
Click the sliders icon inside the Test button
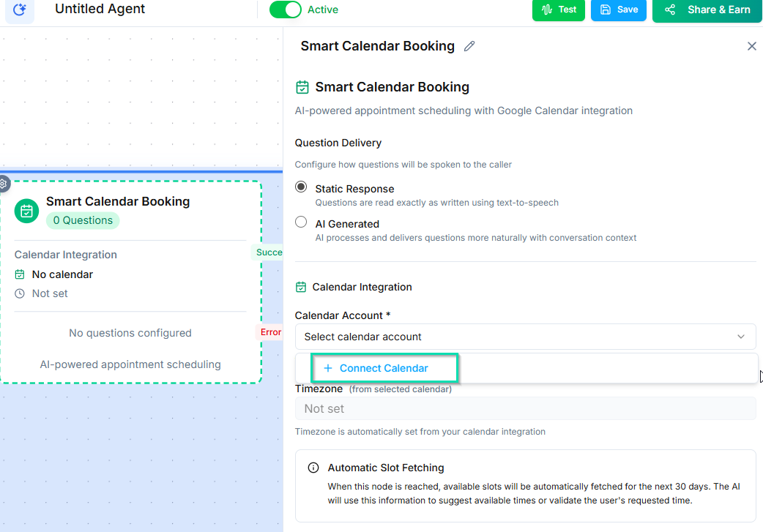point(546,10)
